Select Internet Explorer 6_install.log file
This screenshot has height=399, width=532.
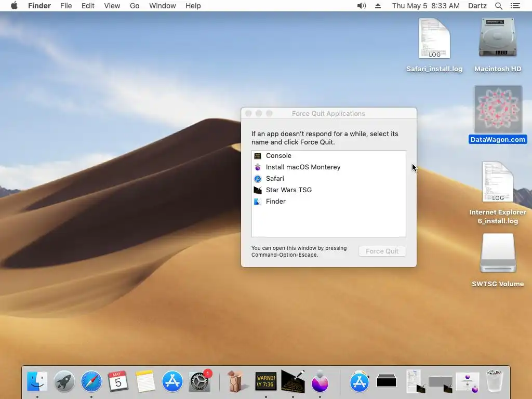pos(498,193)
